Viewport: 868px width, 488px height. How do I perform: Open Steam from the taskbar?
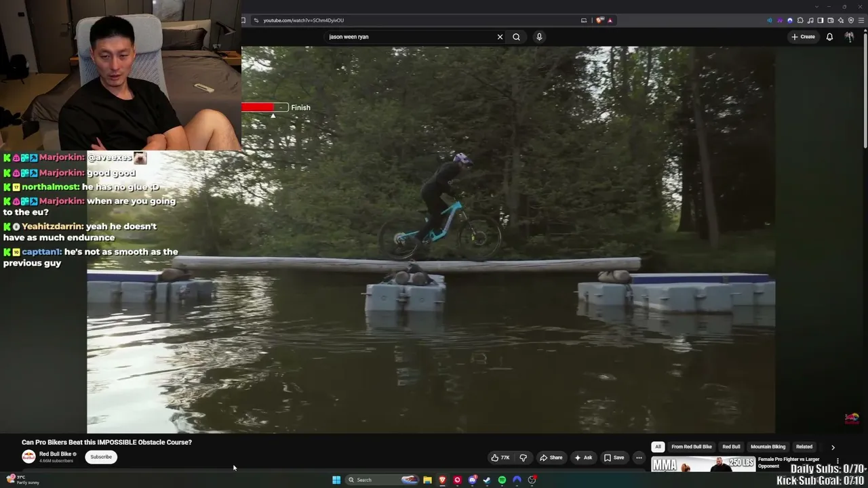point(487,480)
